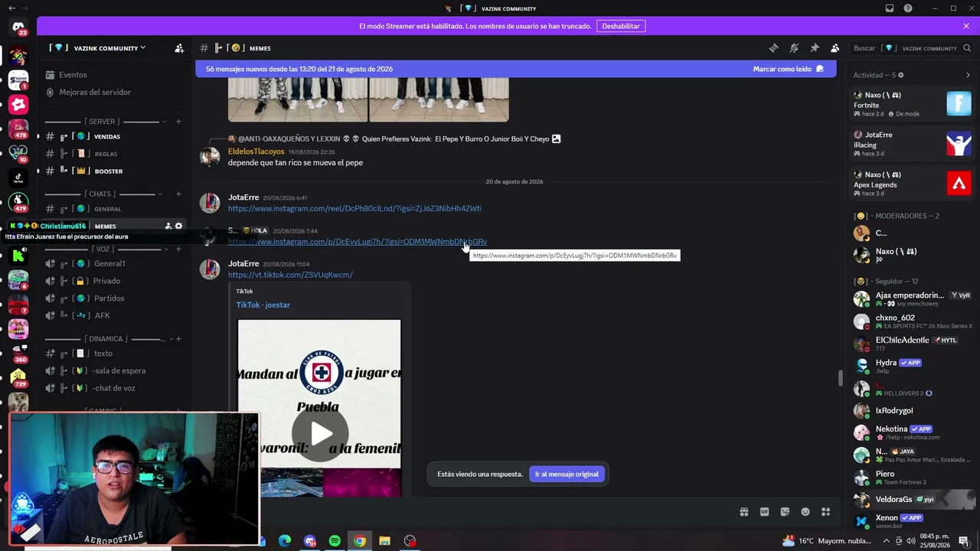Play the TikTok embedded video
The image size is (980, 551).
click(319, 435)
